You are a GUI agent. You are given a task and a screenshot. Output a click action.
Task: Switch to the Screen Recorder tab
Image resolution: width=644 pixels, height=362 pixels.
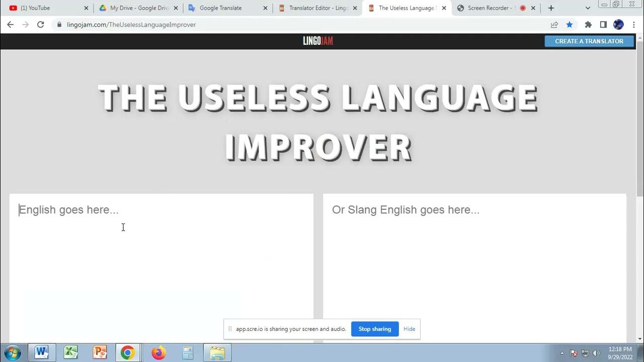tap(497, 8)
